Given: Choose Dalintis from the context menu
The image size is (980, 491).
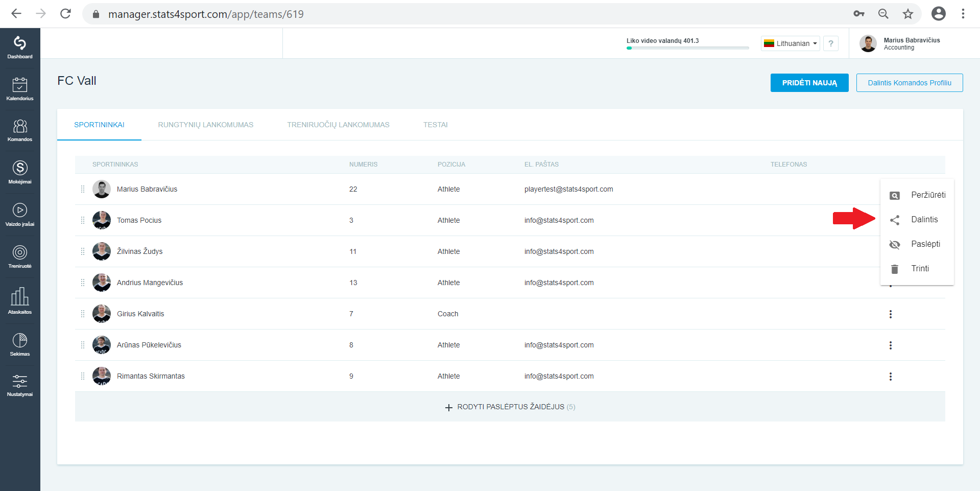Looking at the screenshot, I should point(917,220).
